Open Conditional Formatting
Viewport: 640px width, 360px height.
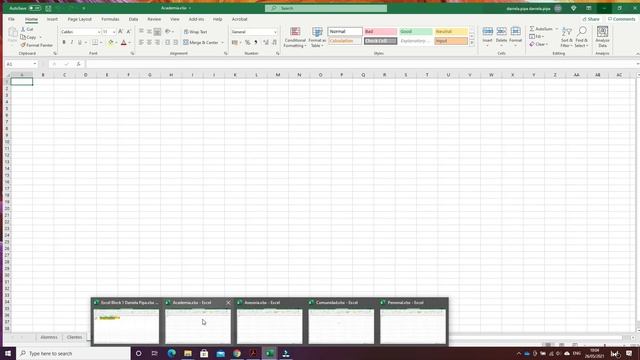pyautogui.click(x=295, y=37)
